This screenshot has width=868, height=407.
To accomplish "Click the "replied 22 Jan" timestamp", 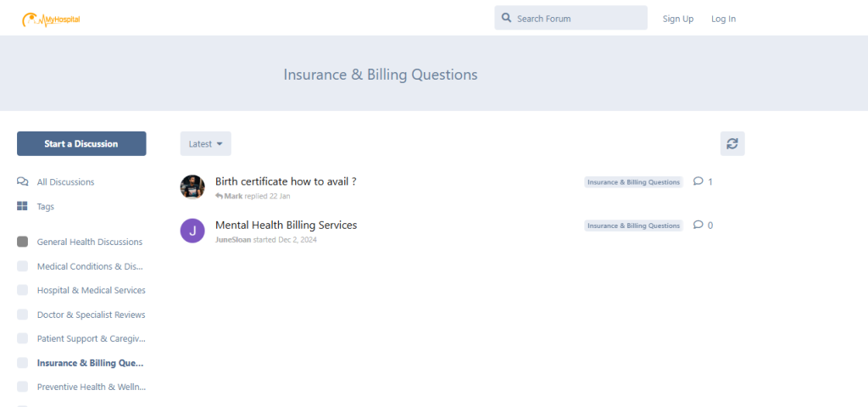I will (x=267, y=196).
